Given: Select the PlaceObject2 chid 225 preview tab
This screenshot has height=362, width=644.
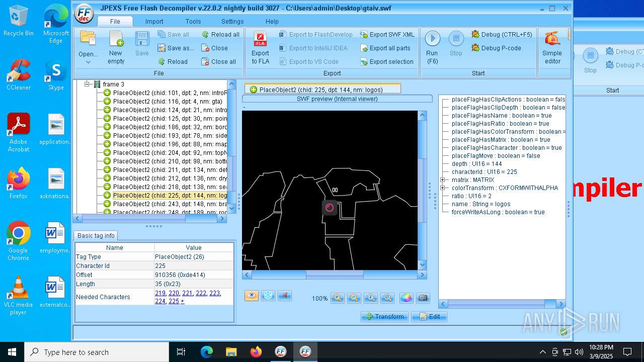Looking at the screenshot, I should pos(323,89).
